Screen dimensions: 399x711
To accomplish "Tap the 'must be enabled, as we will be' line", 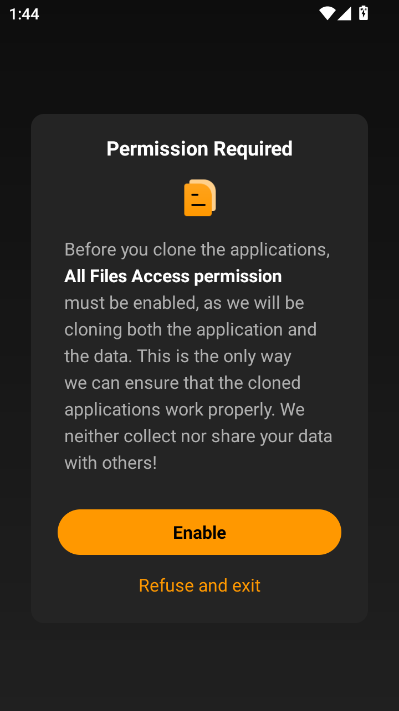I will tap(184, 303).
